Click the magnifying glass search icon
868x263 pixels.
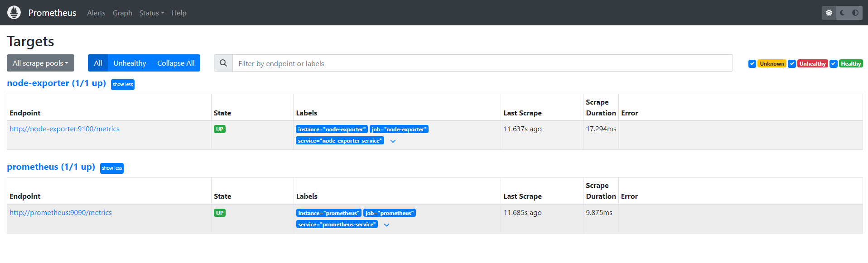coord(223,63)
